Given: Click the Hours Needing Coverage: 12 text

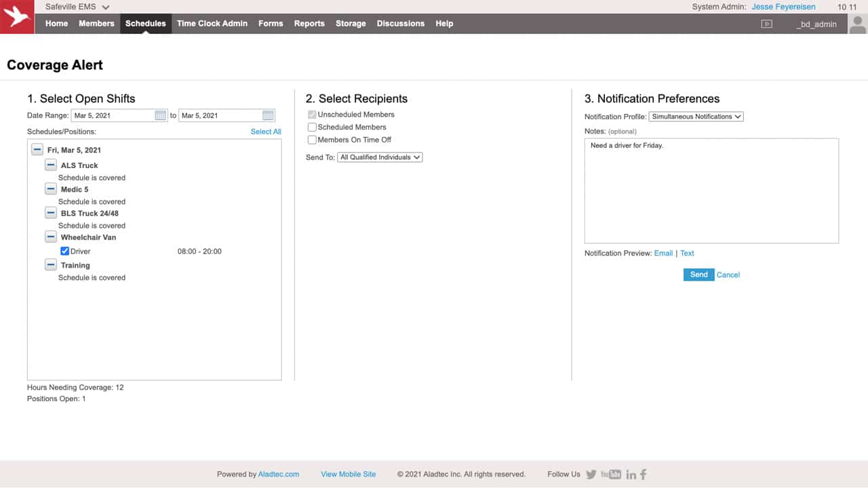Looking at the screenshot, I should (x=75, y=388).
